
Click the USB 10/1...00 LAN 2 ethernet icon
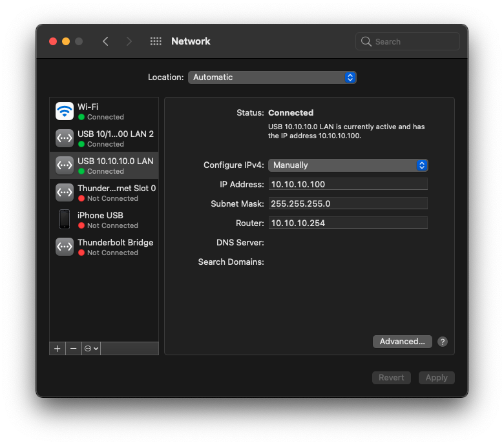[x=64, y=138]
